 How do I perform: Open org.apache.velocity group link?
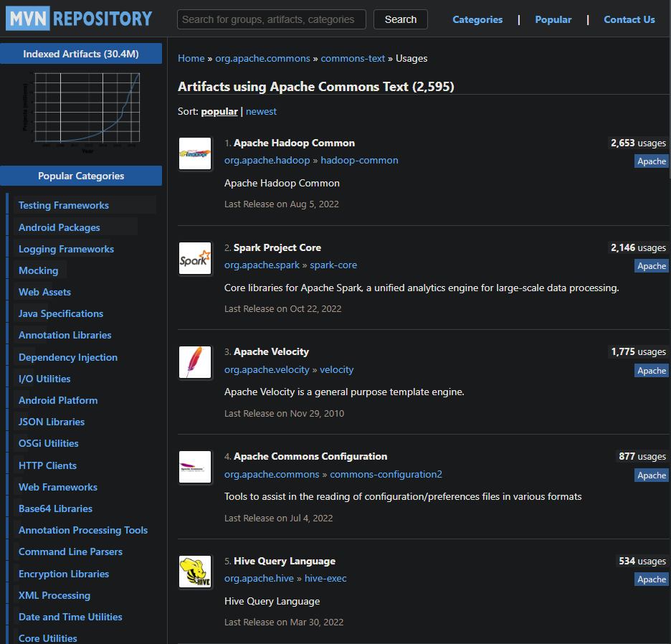click(267, 369)
